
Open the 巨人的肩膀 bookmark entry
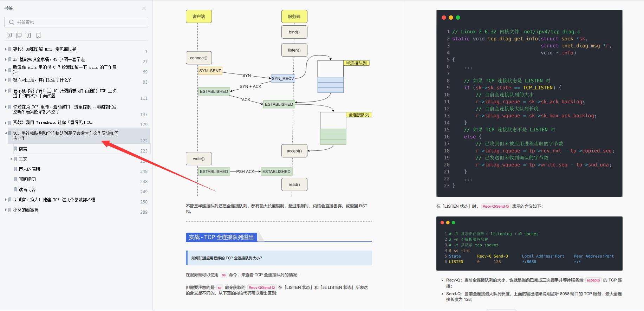[x=29, y=169]
